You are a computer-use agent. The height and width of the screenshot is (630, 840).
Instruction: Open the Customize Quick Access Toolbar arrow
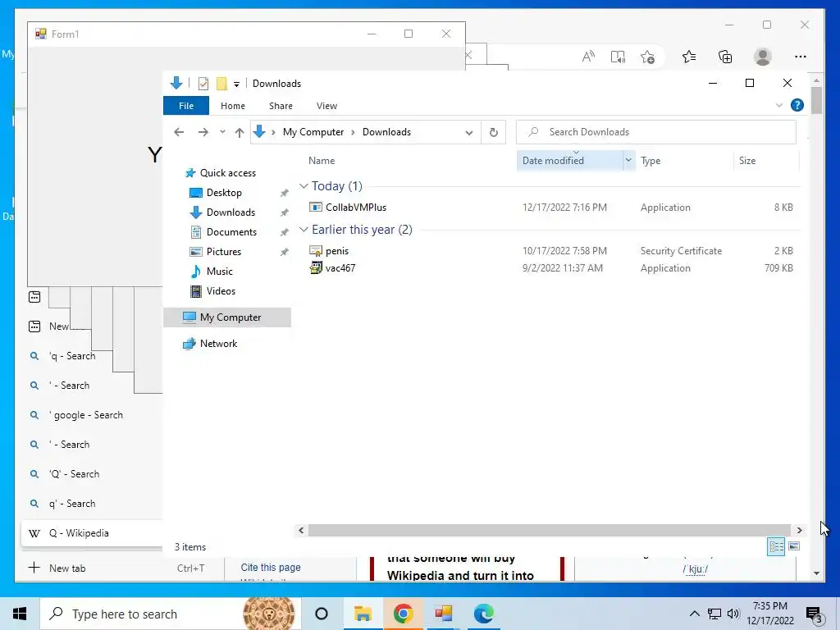click(236, 84)
